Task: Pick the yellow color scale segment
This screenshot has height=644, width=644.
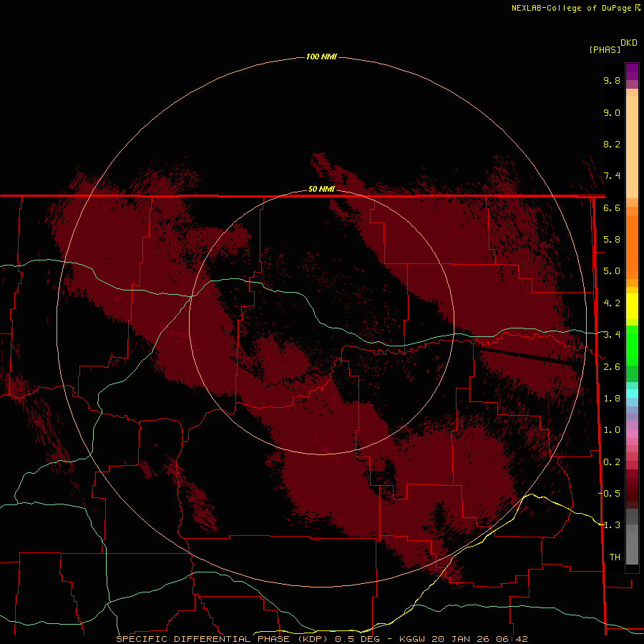Action: pos(632,306)
